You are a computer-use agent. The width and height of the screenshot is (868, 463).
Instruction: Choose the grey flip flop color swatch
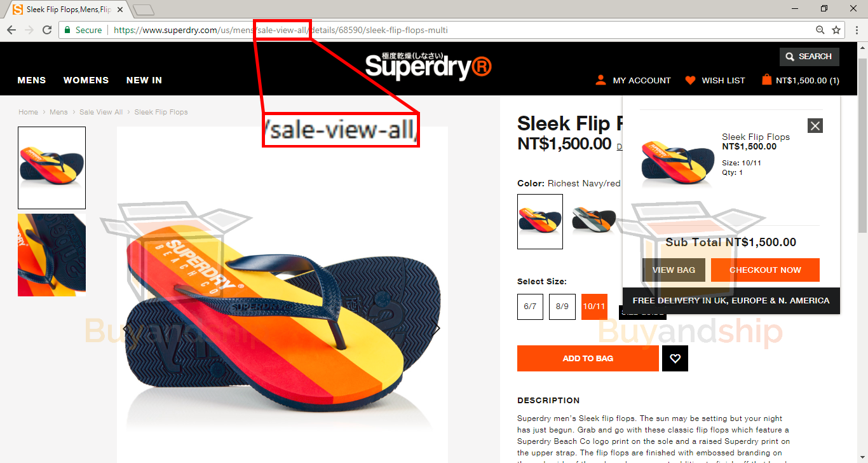(x=594, y=220)
